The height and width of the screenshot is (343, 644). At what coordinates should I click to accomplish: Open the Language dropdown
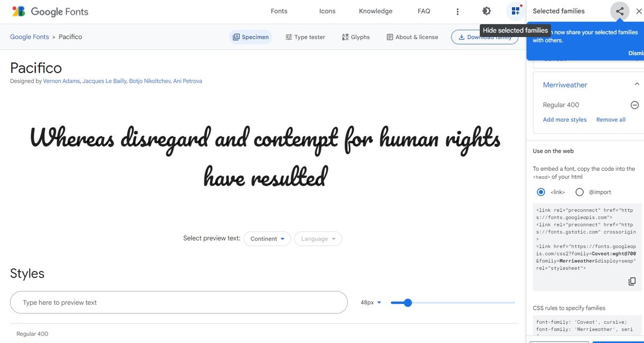[x=318, y=239]
